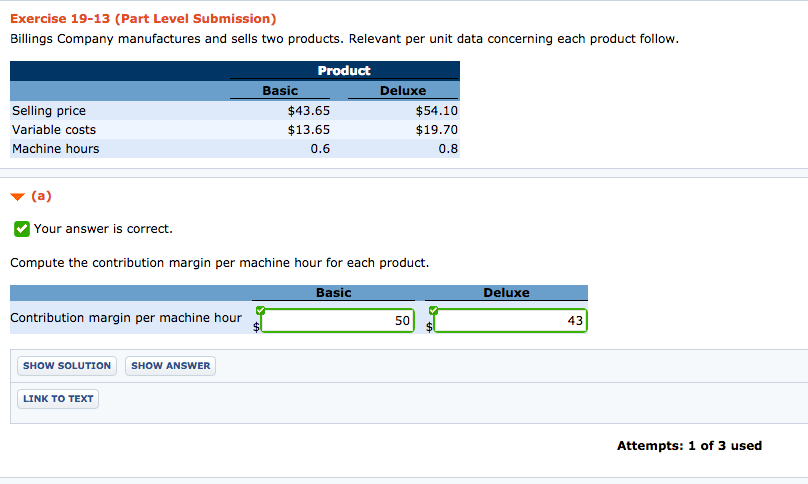Collapse part (a) with the orange triangle

(x=16, y=196)
